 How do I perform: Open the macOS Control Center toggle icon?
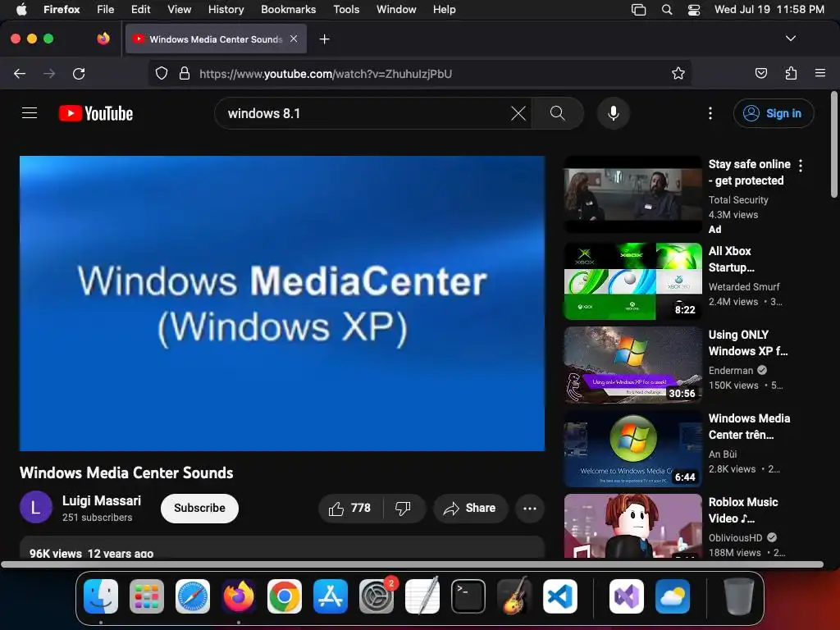(x=694, y=9)
